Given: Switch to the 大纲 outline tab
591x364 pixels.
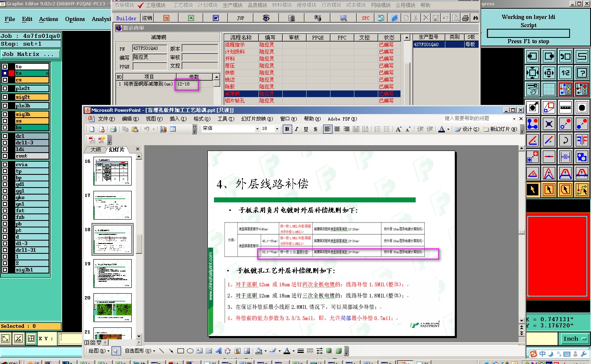Looking at the screenshot, I should (x=95, y=150).
